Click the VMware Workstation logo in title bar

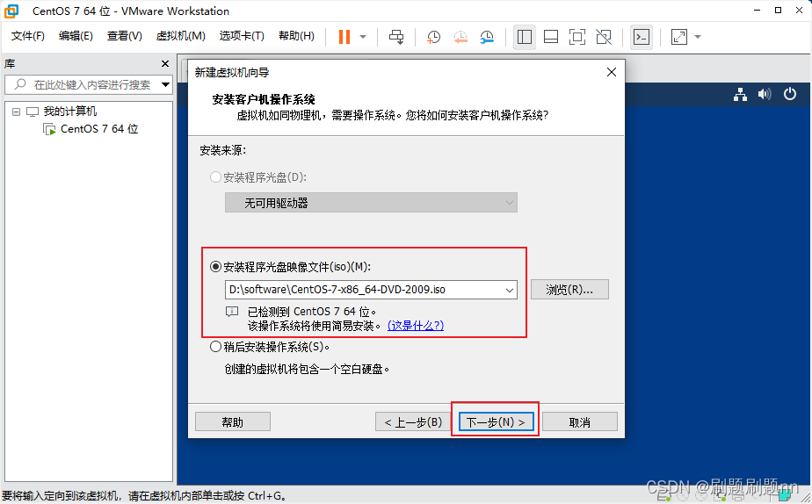coord(11,11)
